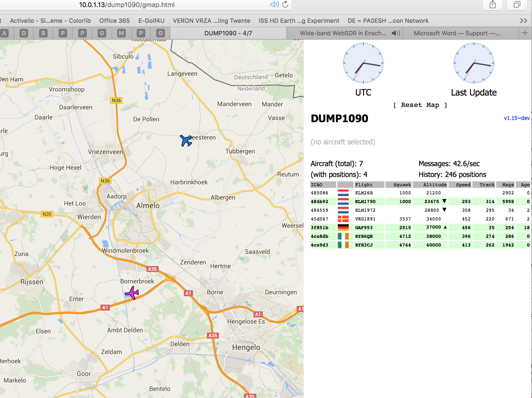Mute audio via address bar speaker icon
The width and height of the screenshot is (532, 398).
pyautogui.click(x=274, y=5)
